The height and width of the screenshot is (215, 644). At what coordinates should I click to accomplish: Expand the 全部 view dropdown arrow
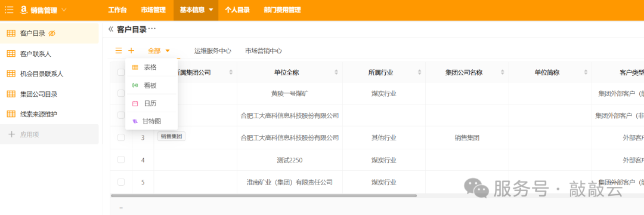coord(168,51)
